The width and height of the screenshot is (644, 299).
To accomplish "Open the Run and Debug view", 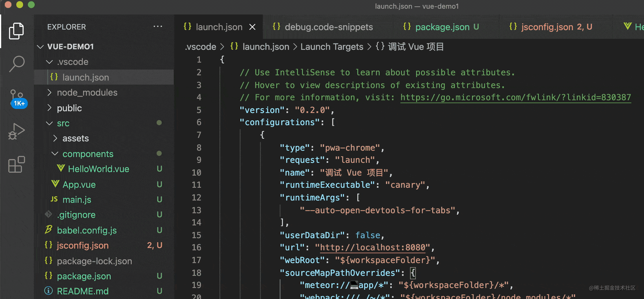I will (16, 132).
